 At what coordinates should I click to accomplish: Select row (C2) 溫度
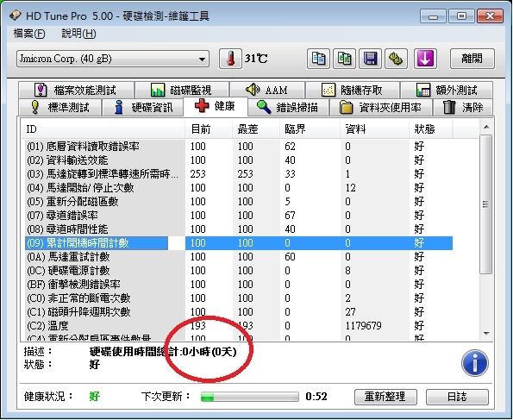point(239,326)
